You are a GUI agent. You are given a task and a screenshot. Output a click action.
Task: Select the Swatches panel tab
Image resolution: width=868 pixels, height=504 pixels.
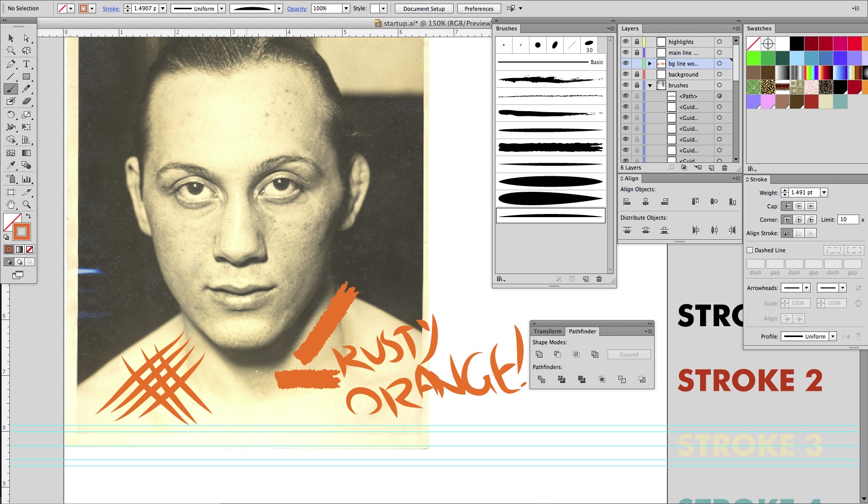pyautogui.click(x=759, y=28)
